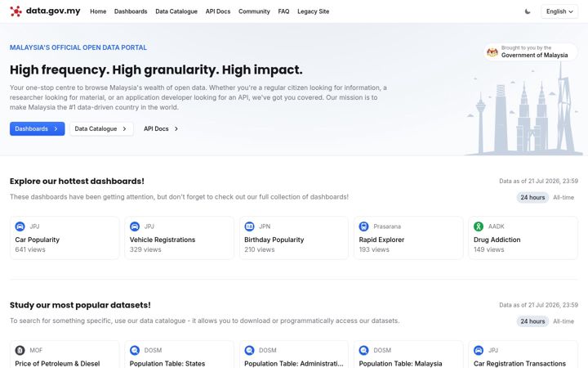This screenshot has width=588, height=368.
Task: Open the Community nav item
Action: (x=254, y=11)
